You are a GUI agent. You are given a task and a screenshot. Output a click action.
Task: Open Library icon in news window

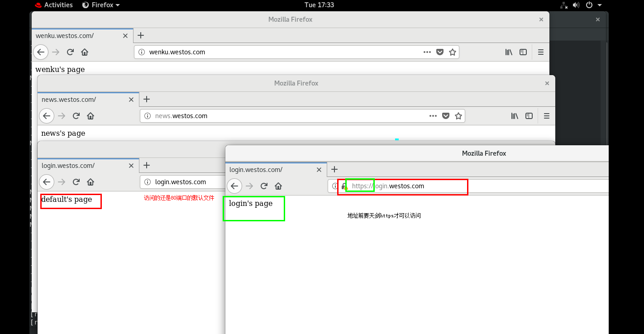[515, 116]
